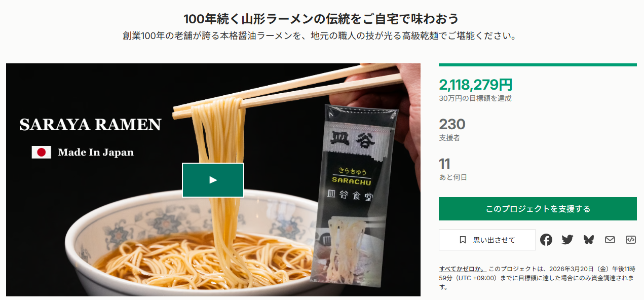This screenshot has width=644, height=300.
Task: Share the project on Facebook
Action: (546, 240)
